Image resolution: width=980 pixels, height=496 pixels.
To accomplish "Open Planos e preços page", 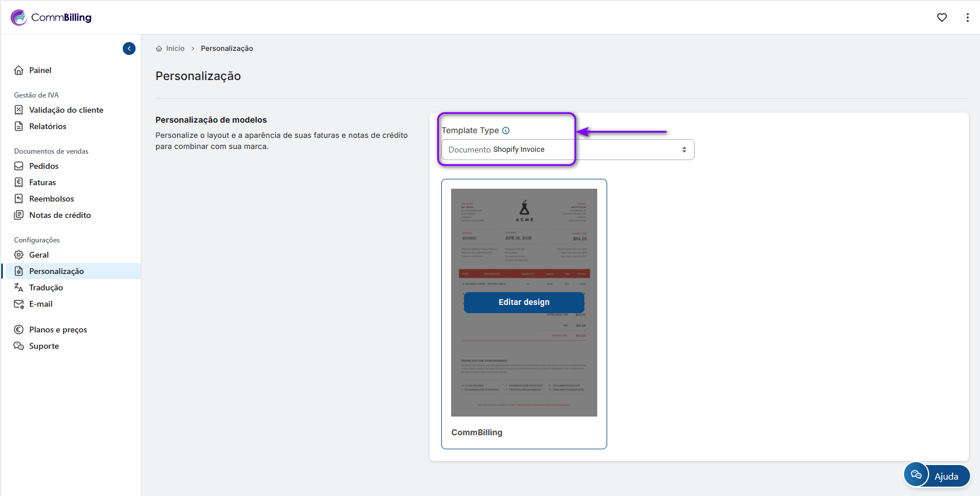I will (x=58, y=329).
